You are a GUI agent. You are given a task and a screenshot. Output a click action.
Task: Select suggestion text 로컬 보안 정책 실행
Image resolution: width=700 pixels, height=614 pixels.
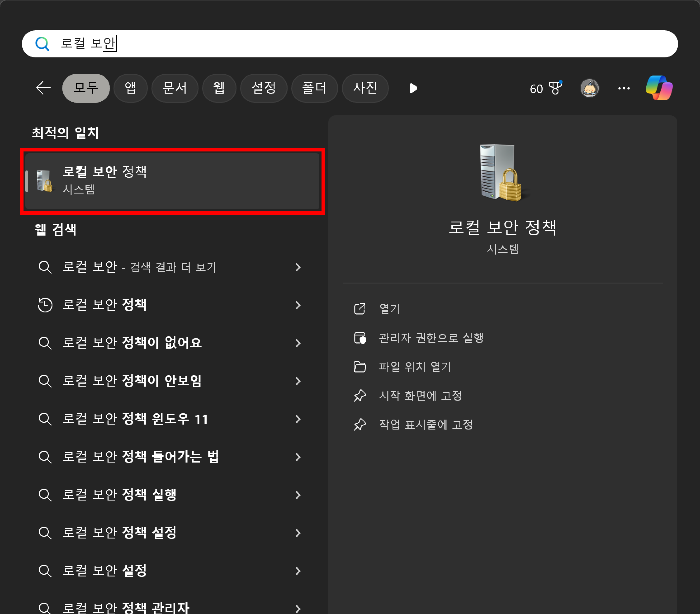(x=119, y=495)
